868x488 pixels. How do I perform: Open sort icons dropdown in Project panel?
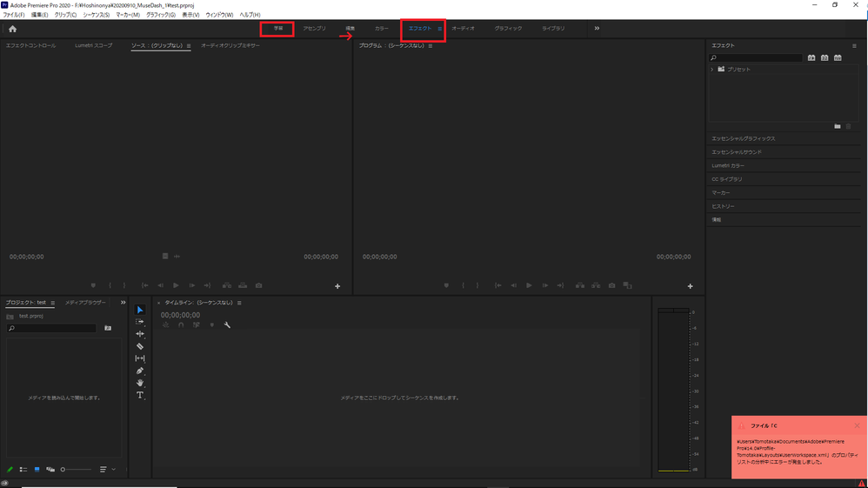pos(107,469)
